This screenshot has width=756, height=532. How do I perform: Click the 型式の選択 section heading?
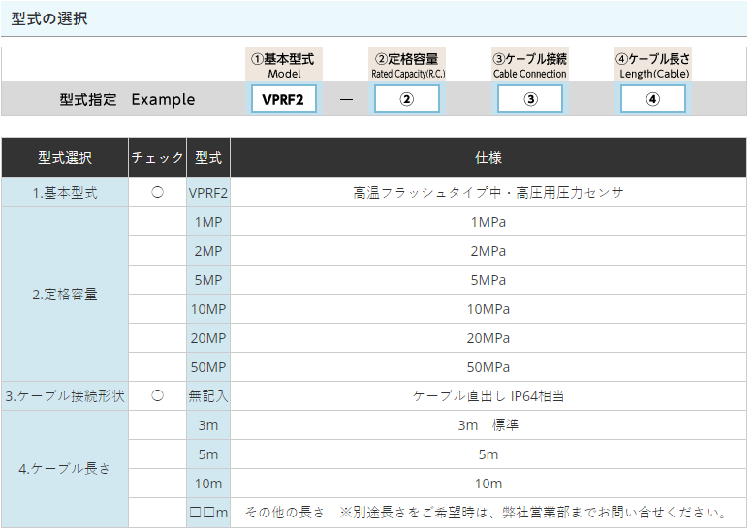[49, 18]
